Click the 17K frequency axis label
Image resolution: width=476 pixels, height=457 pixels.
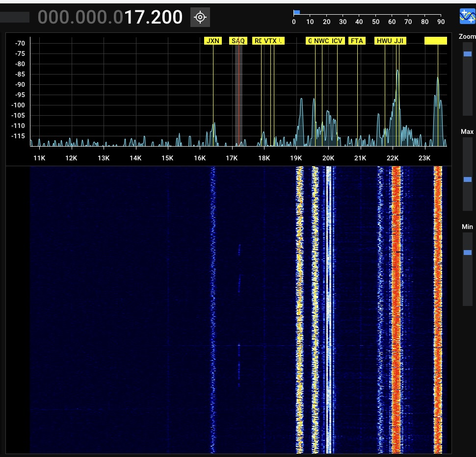pos(232,158)
